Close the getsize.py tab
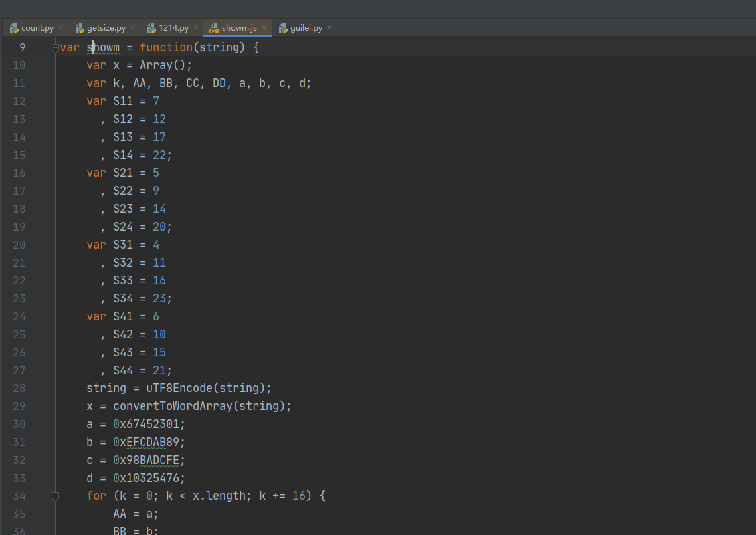 point(133,27)
